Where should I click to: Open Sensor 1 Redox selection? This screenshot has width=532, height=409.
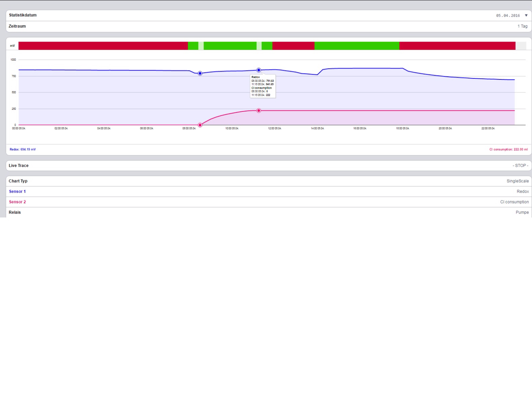[269, 192]
